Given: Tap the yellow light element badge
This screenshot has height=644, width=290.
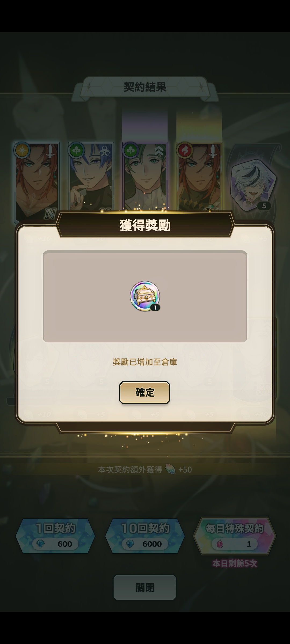Looking at the screenshot, I should click(22, 151).
